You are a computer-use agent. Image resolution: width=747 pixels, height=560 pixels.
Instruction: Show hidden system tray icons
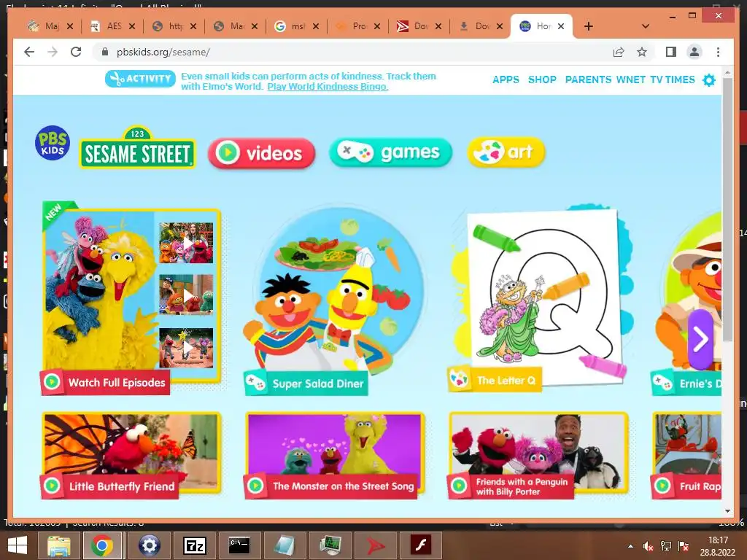pyautogui.click(x=630, y=546)
